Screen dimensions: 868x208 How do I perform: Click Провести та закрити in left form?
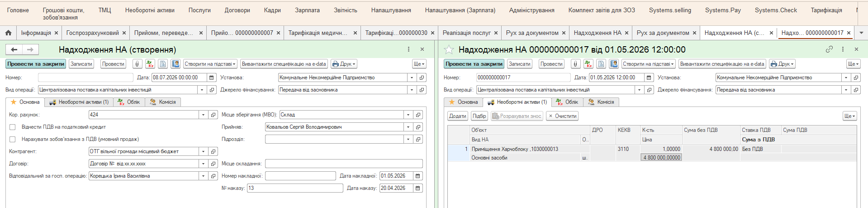pos(36,64)
